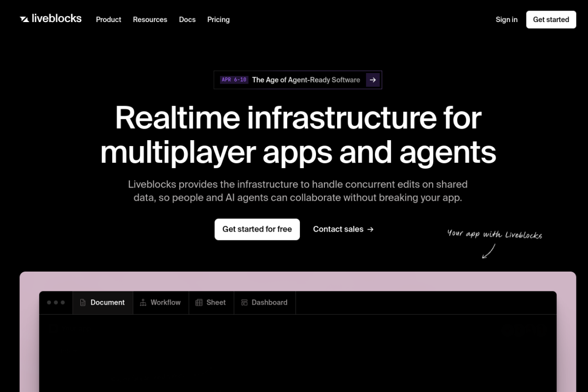
Task: Click the Liveblocks logo mark icon
Action: (24, 19)
